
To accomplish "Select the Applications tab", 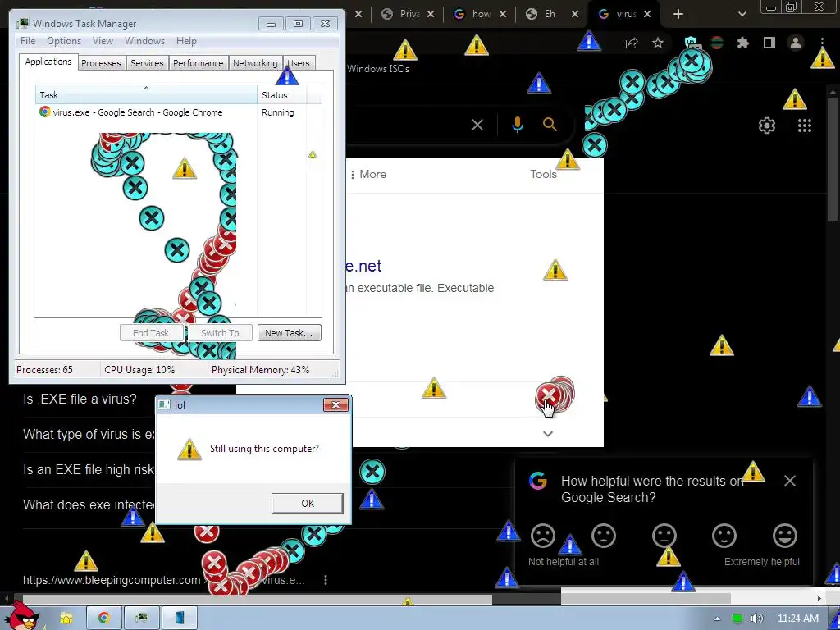I will coord(48,62).
